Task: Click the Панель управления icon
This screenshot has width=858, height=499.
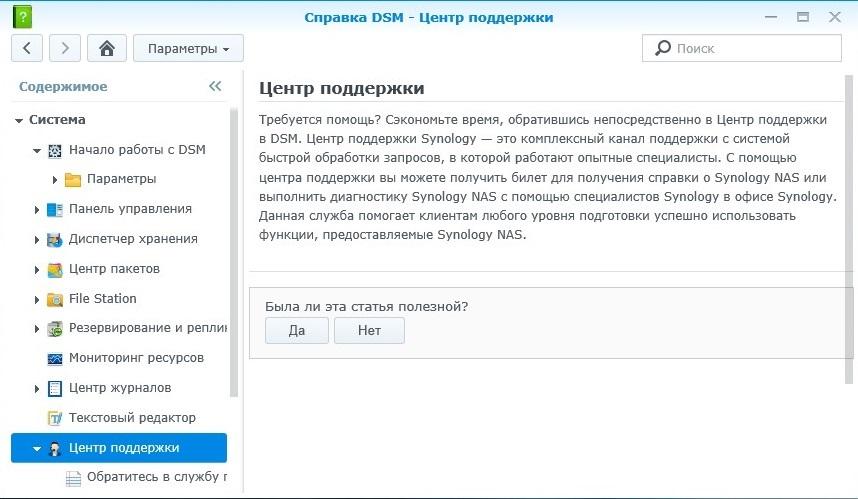Action: click(55, 210)
